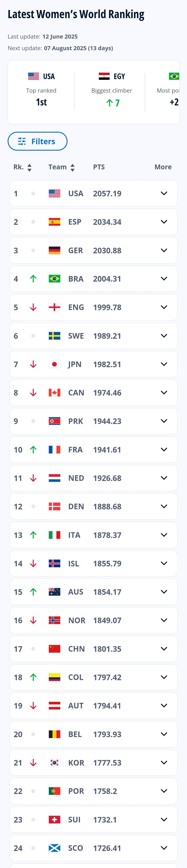Click the Egypt flag in Biggest climber card
Viewport: 187px width, 868px height.
coord(104,77)
